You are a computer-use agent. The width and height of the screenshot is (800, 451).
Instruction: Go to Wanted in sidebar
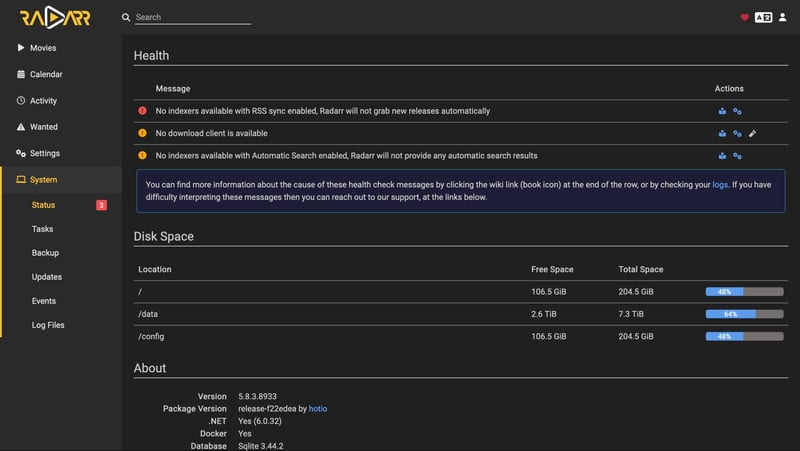click(x=44, y=127)
